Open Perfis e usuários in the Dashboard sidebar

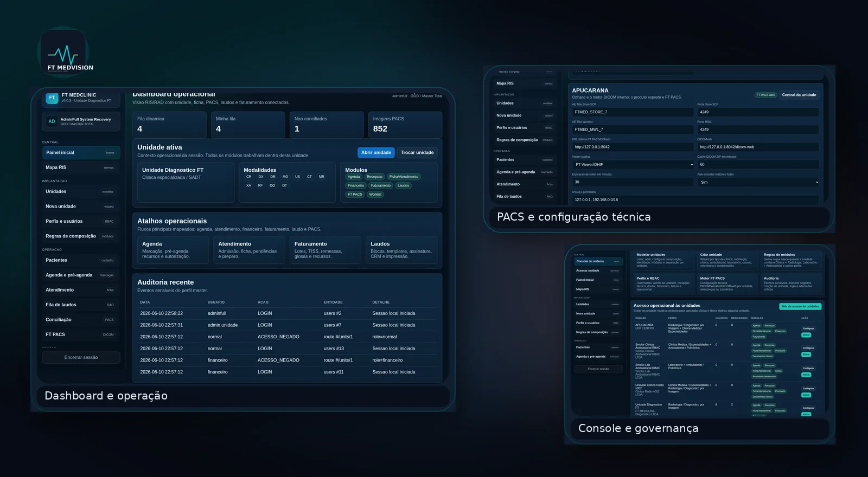(81, 221)
